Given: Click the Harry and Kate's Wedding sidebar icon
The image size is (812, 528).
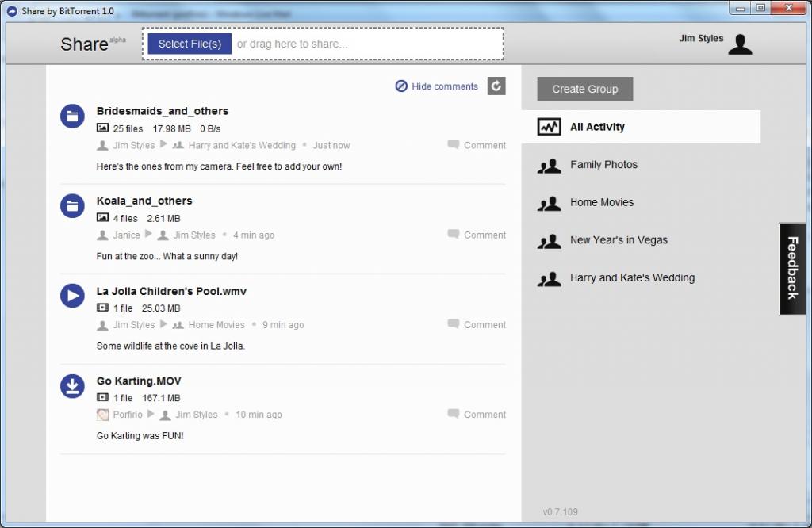Looking at the screenshot, I should [549, 279].
